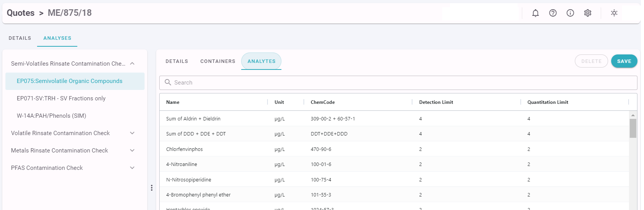Click Quantitation Limit of Sum of DDD + DDE + DDT
The width and height of the screenshot is (644, 210).
tap(529, 134)
